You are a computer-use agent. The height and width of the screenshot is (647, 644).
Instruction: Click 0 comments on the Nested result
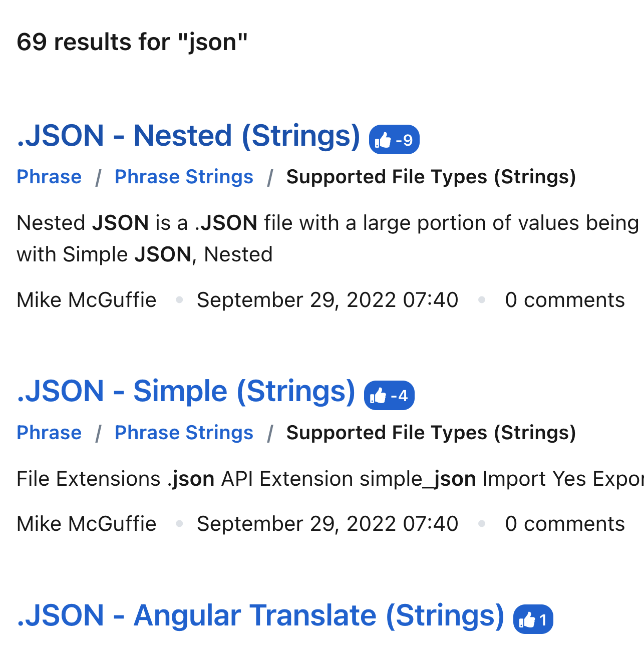click(564, 300)
